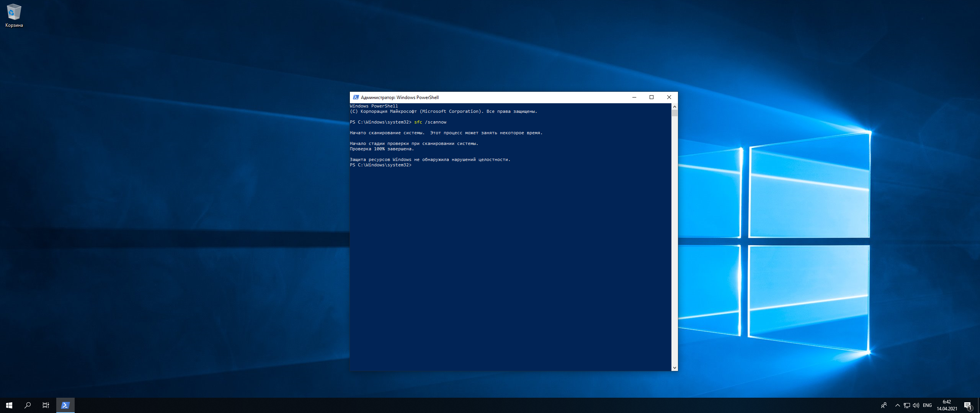This screenshot has height=413, width=980.
Task: Click the line 'Начато сканирование системы.'
Action: click(387, 133)
